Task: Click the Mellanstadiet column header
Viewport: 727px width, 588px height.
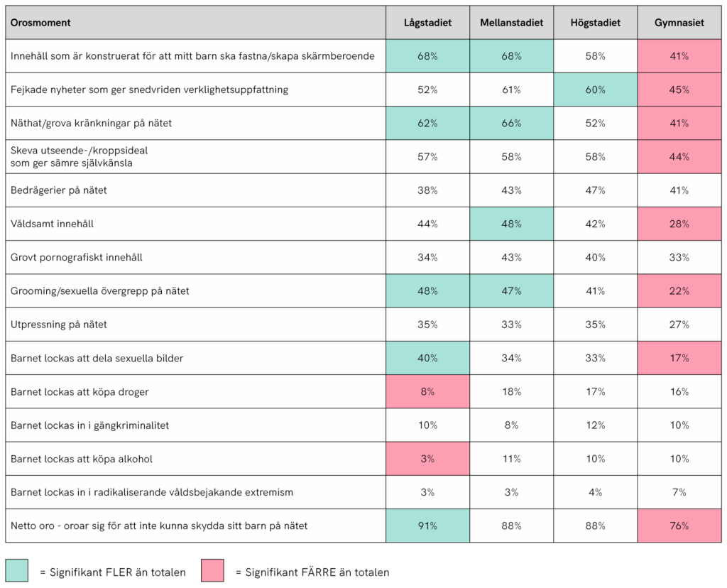Action: pyautogui.click(x=511, y=23)
